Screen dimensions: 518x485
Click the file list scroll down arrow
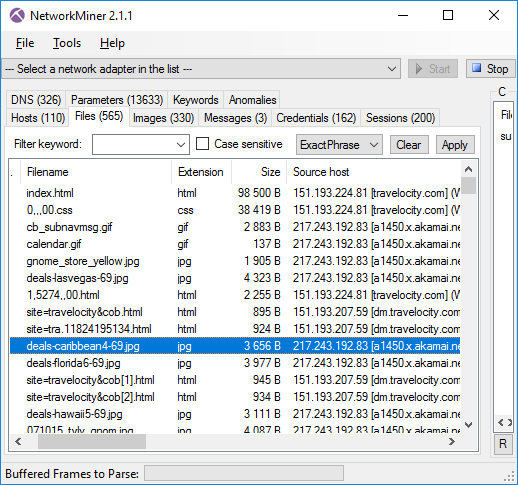click(468, 425)
